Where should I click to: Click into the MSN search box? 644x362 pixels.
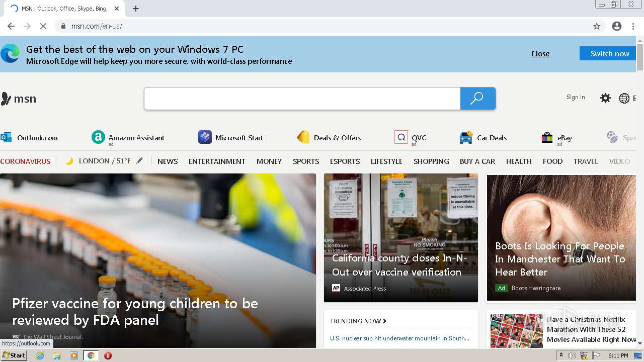click(302, 99)
